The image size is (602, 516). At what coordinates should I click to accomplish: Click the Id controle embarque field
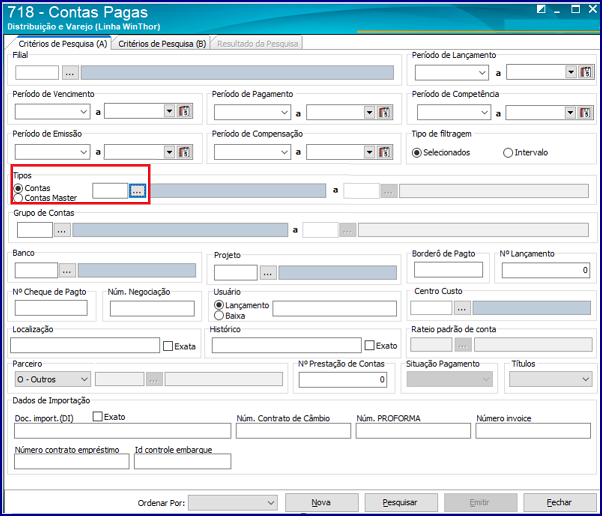(182, 461)
